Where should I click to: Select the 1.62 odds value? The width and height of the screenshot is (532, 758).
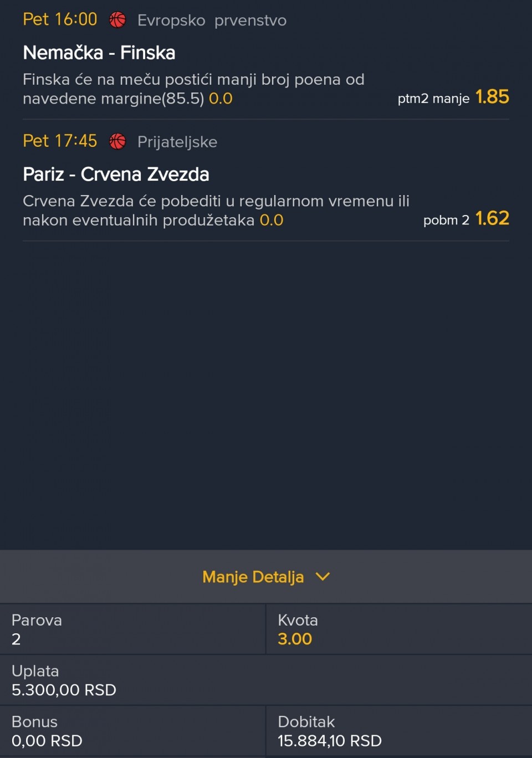point(492,218)
